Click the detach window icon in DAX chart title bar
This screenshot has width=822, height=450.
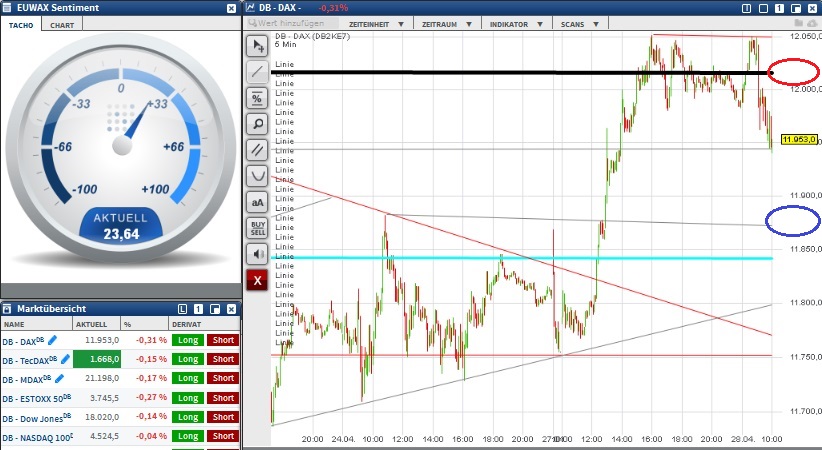pos(796,8)
